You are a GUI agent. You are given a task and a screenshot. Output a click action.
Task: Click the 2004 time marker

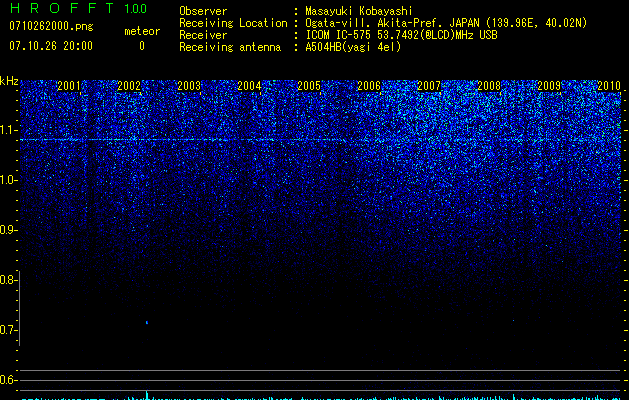tap(249, 85)
